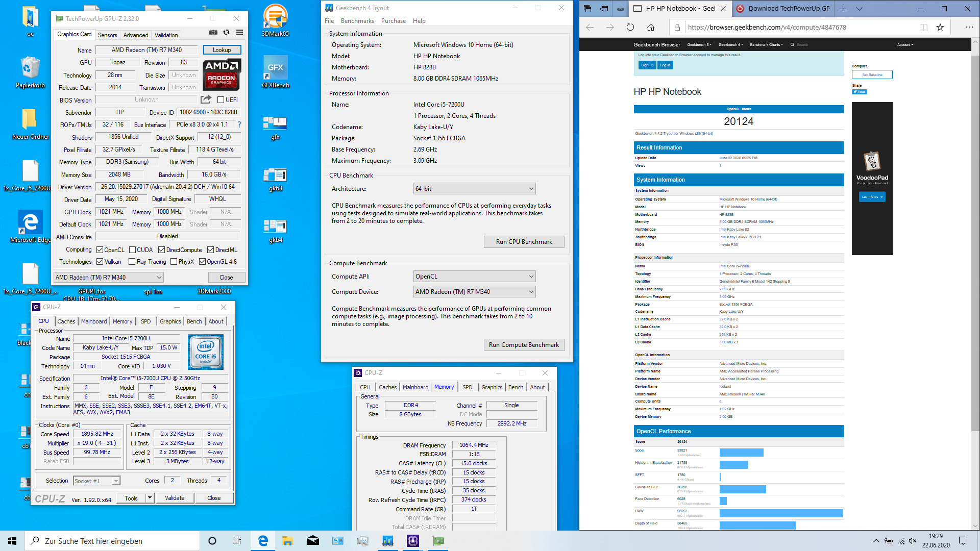Click the Tweet share button on Geekbench page

pyautogui.click(x=859, y=92)
